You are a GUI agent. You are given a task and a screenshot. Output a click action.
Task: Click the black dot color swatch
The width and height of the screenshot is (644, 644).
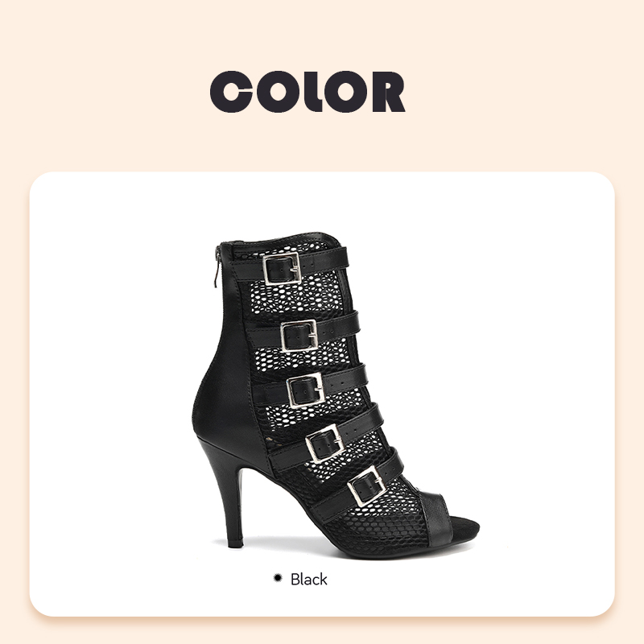click(x=278, y=578)
